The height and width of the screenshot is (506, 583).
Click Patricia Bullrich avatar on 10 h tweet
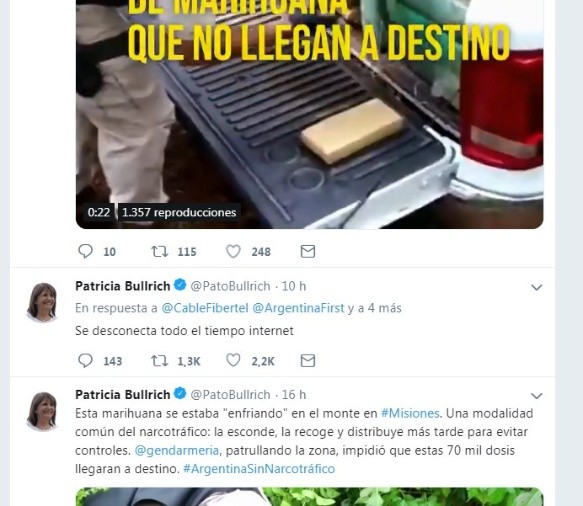point(42,302)
